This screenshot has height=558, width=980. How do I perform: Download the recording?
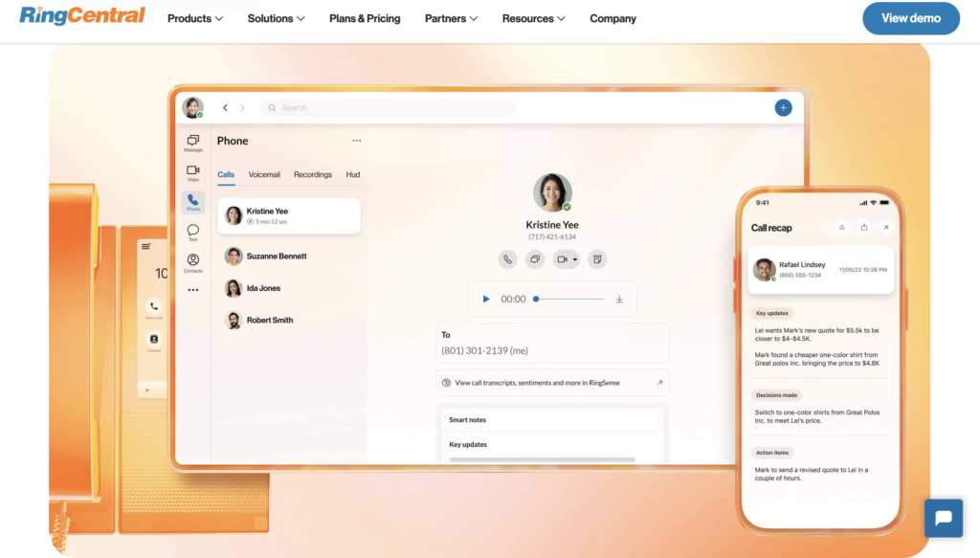point(619,300)
